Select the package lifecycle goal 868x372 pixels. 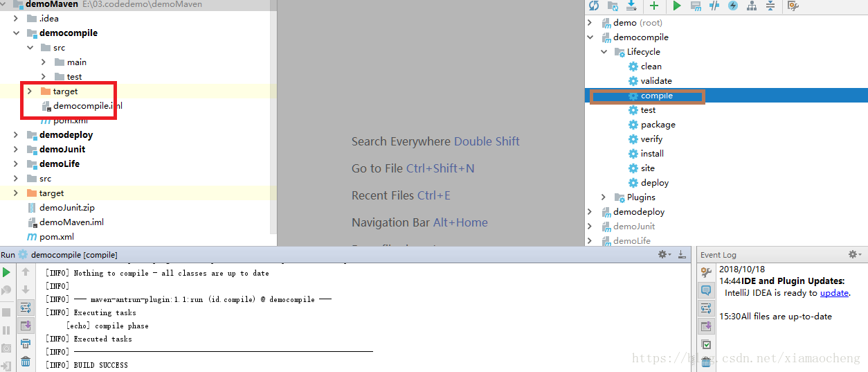pyautogui.click(x=651, y=125)
